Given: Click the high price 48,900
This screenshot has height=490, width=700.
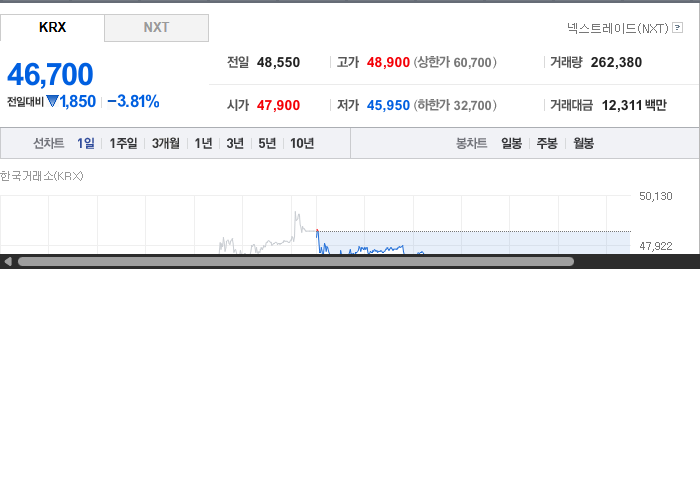Looking at the screenshot, I should 388,62.
